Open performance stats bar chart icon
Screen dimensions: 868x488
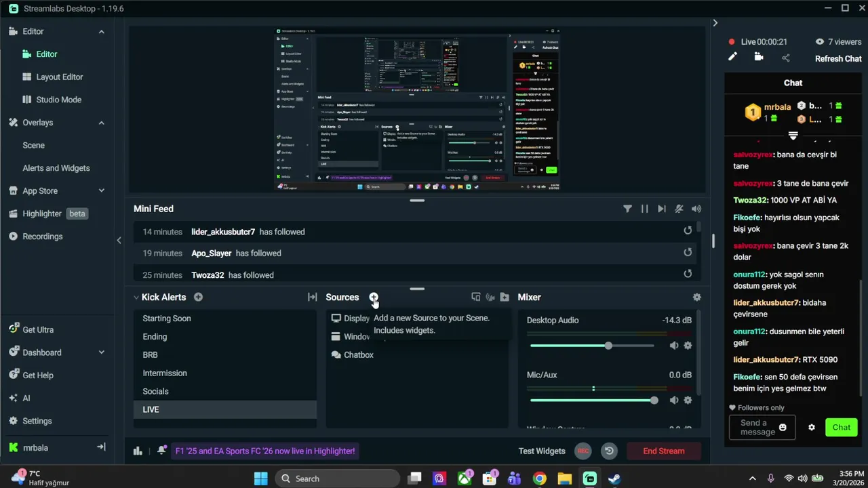[138, 451]
